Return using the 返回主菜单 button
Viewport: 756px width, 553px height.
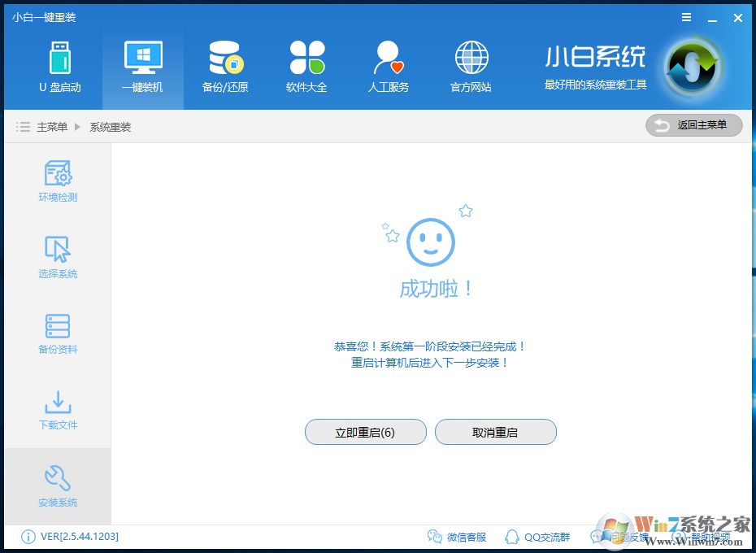(x=693, y=125)
